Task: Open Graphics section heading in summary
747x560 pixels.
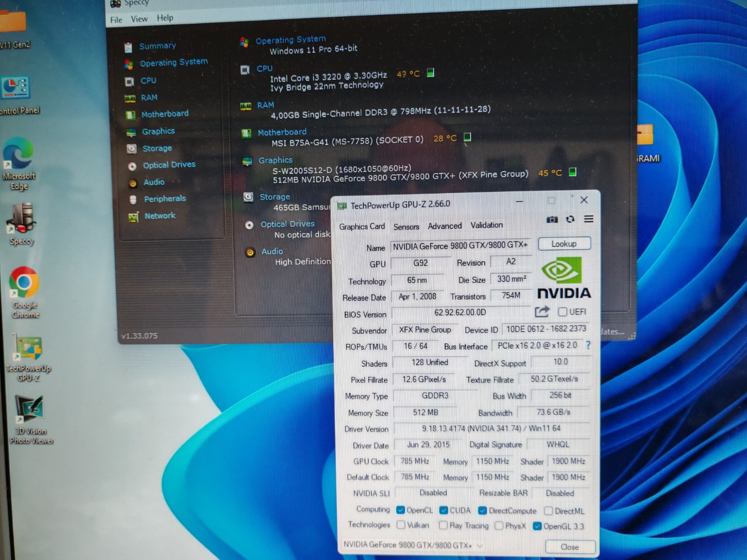Action: 275,161
